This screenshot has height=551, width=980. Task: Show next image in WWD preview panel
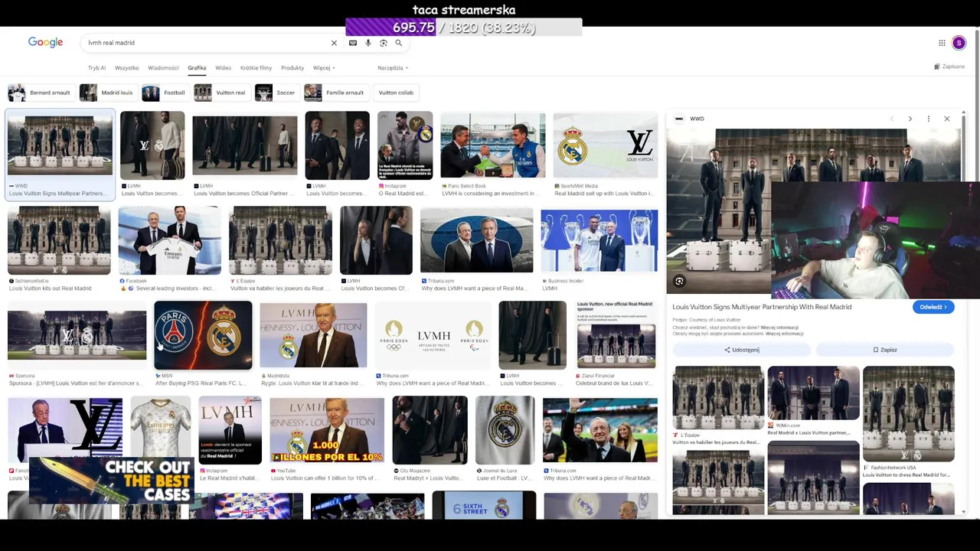(x=910, y=119)
